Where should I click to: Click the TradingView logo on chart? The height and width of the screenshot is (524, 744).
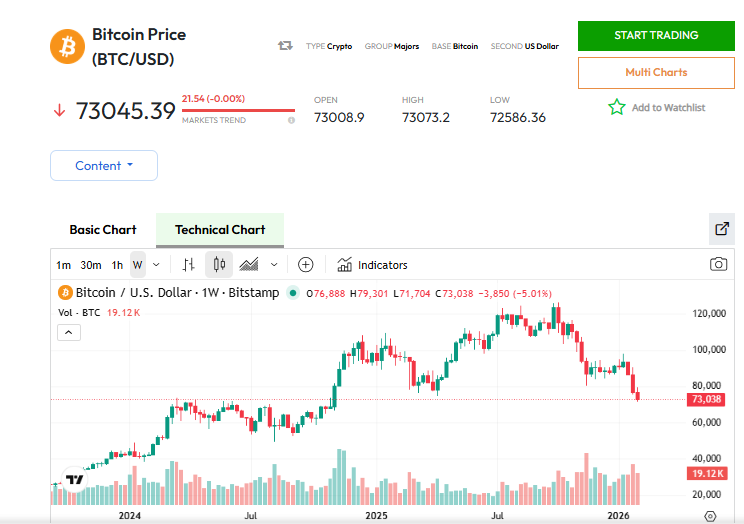tap(74, 480)
